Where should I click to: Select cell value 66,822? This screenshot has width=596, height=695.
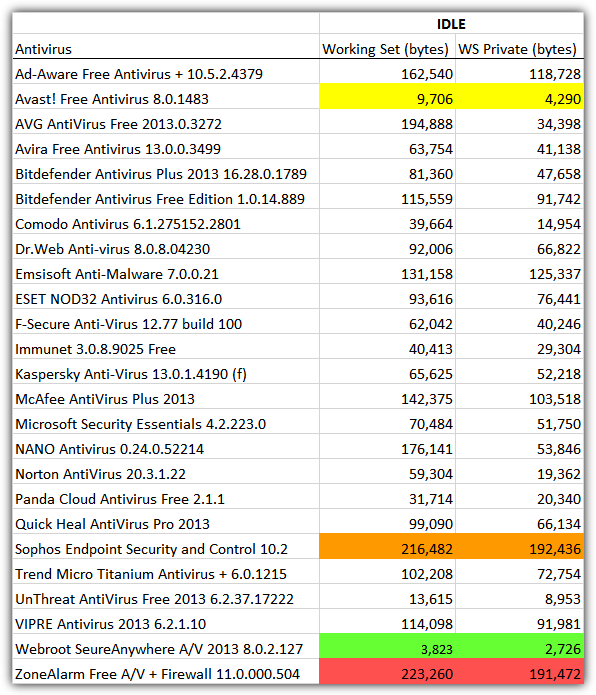(x=559, y=250)
